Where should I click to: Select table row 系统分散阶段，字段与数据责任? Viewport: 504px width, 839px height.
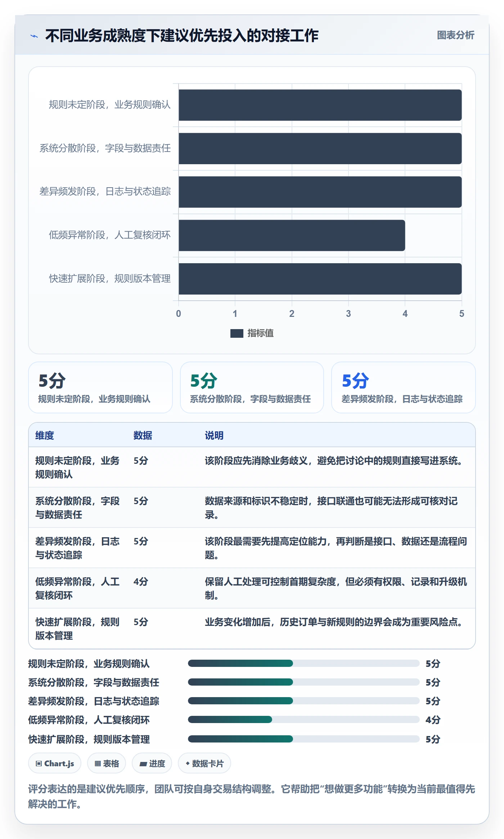(x=252, y=508)
